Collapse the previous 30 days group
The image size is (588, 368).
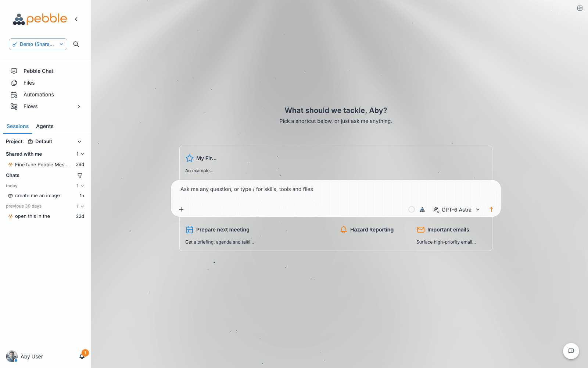tap(82, 206)
